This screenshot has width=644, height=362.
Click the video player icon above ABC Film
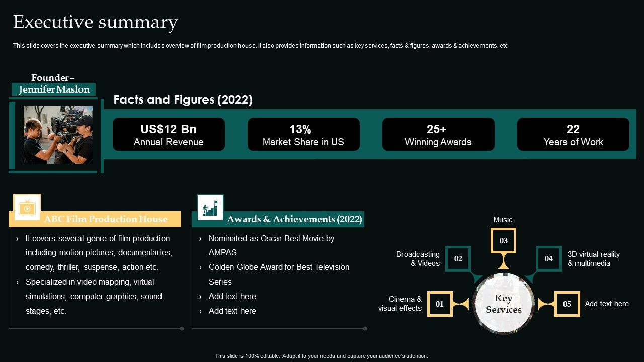coord(27,207)
